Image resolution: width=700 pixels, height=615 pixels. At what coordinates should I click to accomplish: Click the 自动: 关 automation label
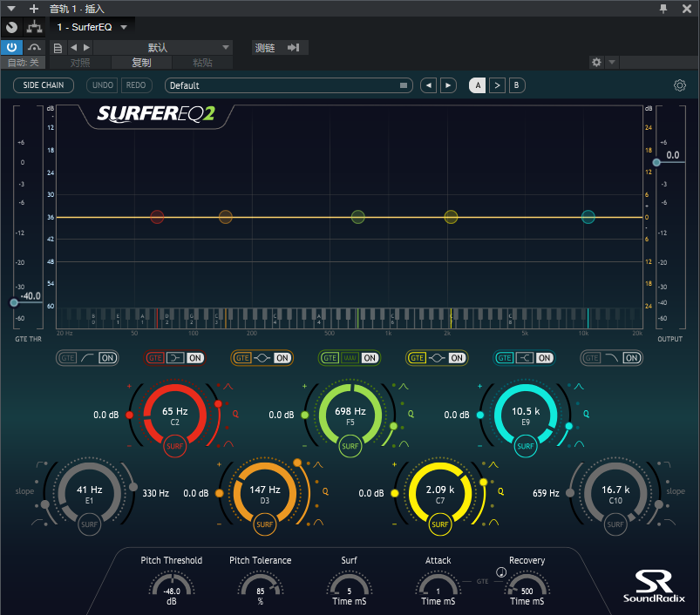23,63
